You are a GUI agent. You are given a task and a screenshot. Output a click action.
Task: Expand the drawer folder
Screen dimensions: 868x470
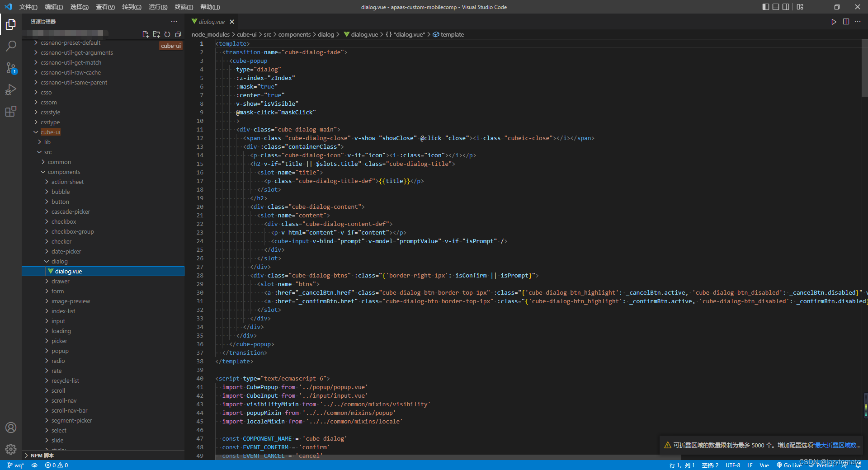[x=60, y=281]
